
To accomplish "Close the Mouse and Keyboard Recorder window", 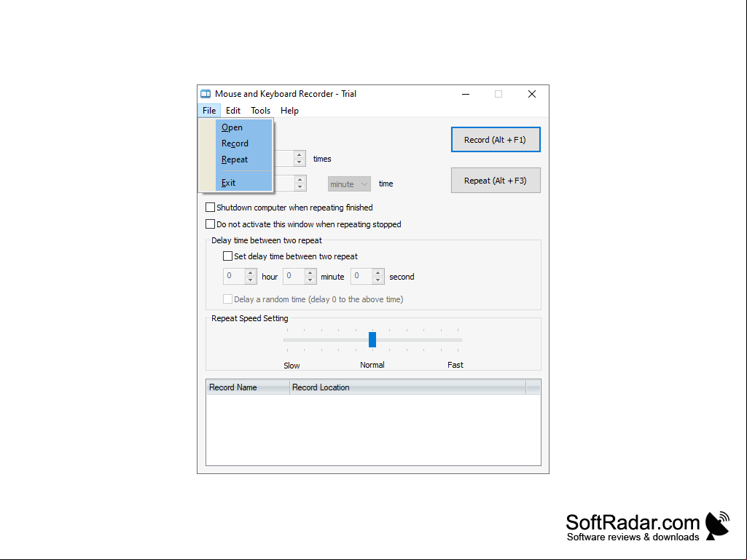I will (532, 94).
